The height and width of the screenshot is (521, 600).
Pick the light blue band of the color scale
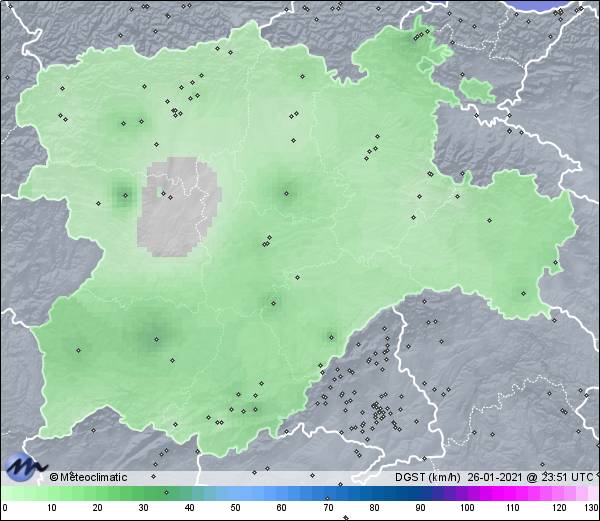245,493
